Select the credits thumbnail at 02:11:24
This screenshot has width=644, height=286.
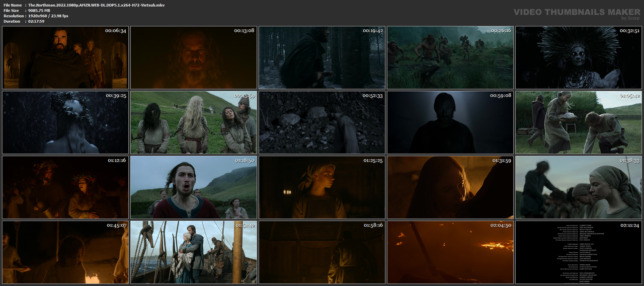tap(579, 252)
